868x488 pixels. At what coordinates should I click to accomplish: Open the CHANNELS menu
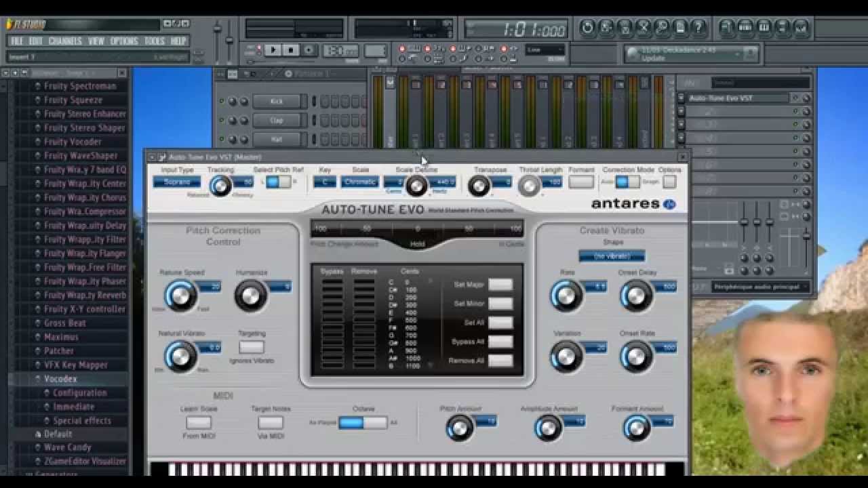coord(65,41)
